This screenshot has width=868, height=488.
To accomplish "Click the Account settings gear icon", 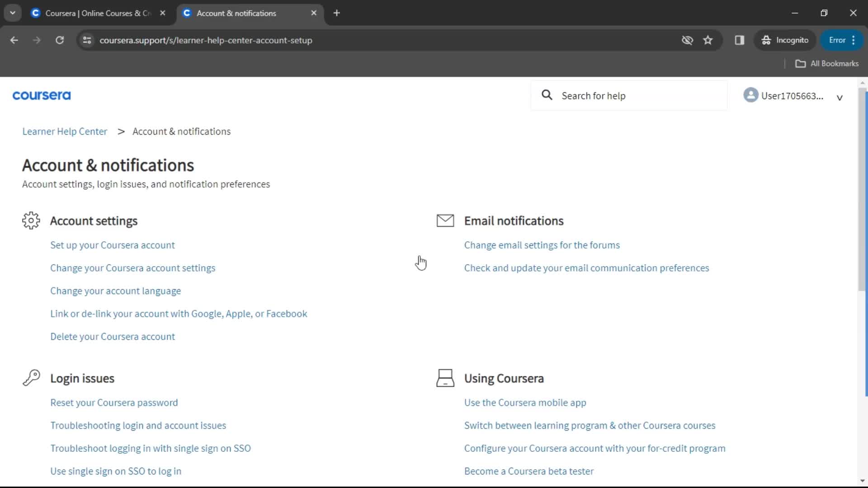I will (x=31, y=221).
